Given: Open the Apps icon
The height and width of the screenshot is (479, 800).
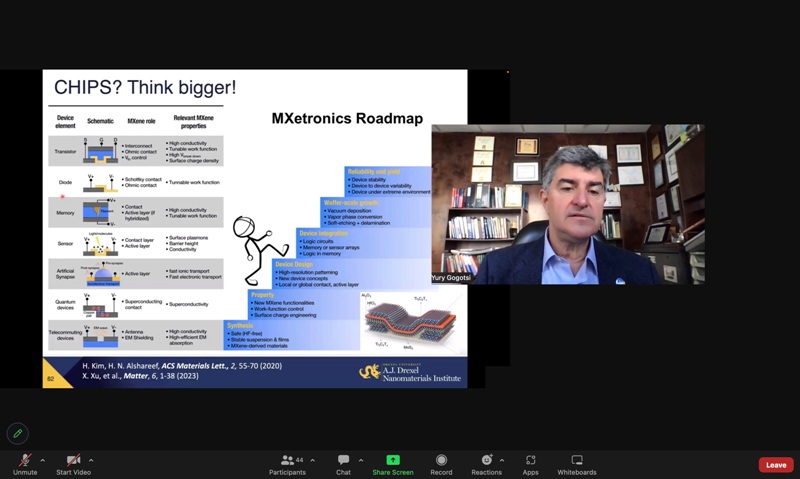Looking at the screenshot, I should 531,460.
